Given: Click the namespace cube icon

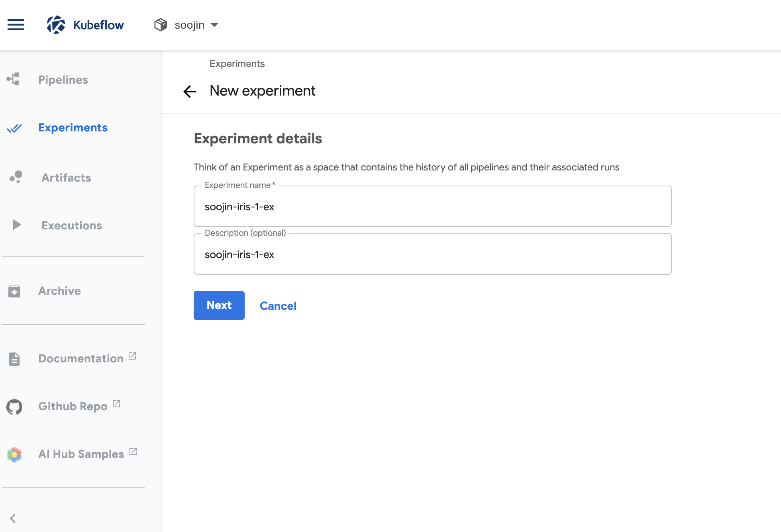Looking at the screenshot, I should click(161, 25).
